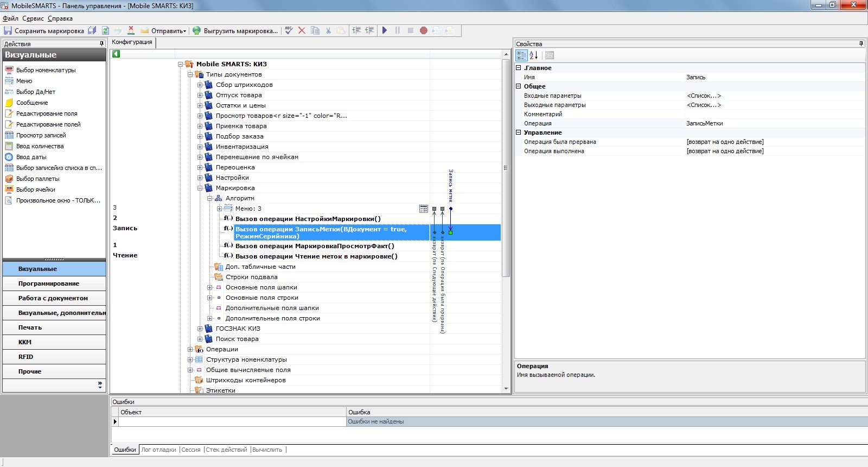Run the ABC spell-check validation icon
Viewport: 868px width, 467px height.
point(289,30)
